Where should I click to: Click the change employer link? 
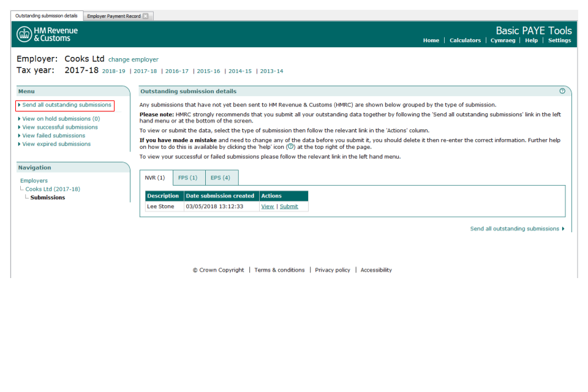tap(134, 59)
